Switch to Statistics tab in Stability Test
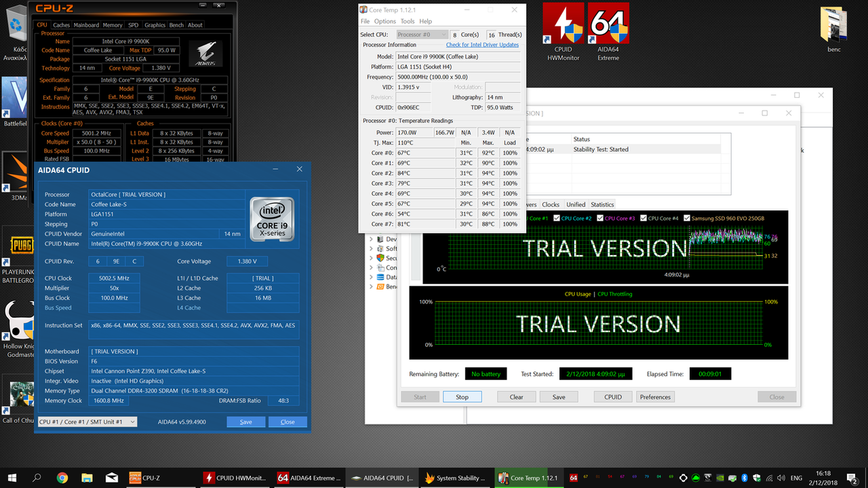The height and width of the screenshot is (488, 868). (x=602, y=204)
